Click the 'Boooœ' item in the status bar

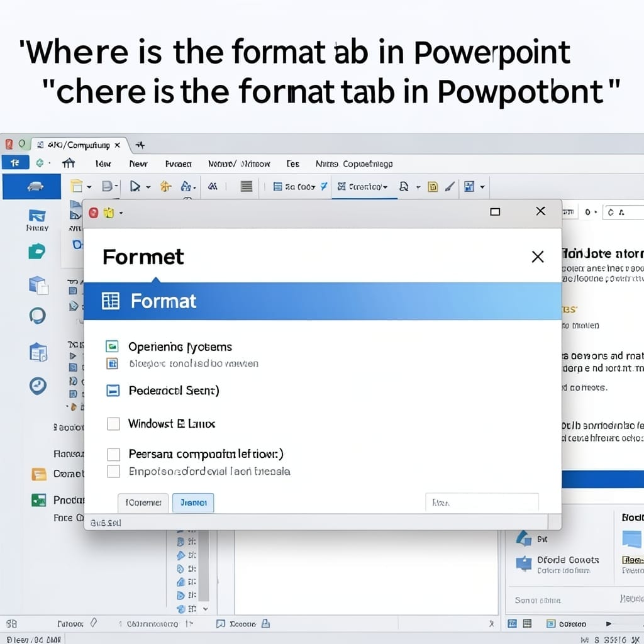[x=242, y=624]
